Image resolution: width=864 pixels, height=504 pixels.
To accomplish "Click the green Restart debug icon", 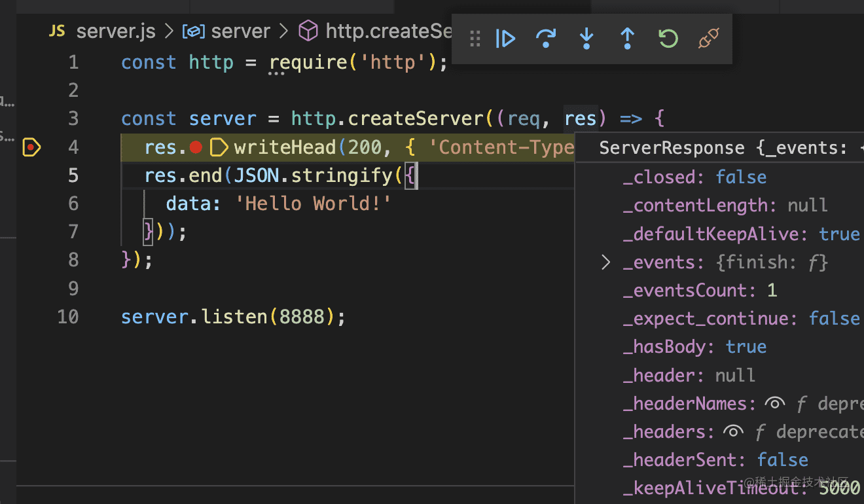I will pyautogui.click(x=668, y=39).
